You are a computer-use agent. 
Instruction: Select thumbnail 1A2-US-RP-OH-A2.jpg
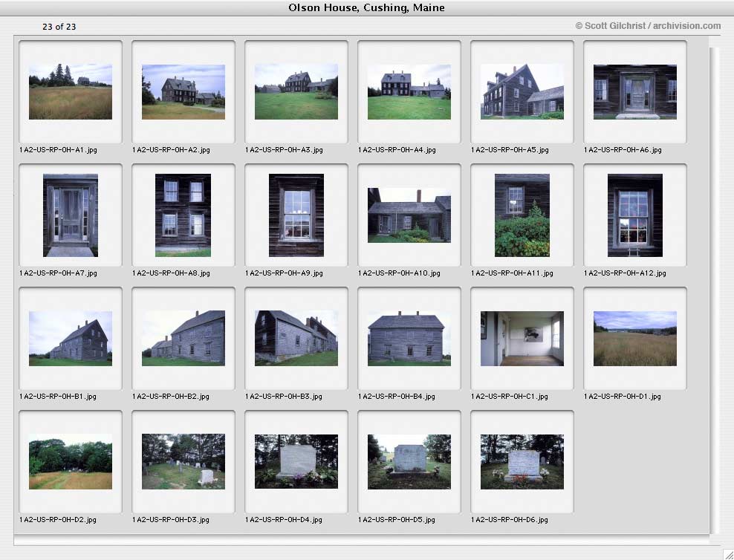[x=183, y=91]
